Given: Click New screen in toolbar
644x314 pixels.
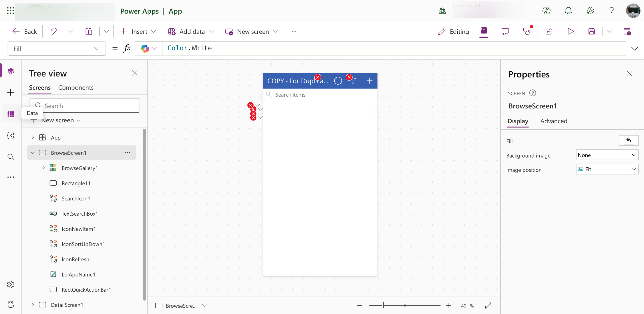Looking at the screenshot, I should pos(252,31).
